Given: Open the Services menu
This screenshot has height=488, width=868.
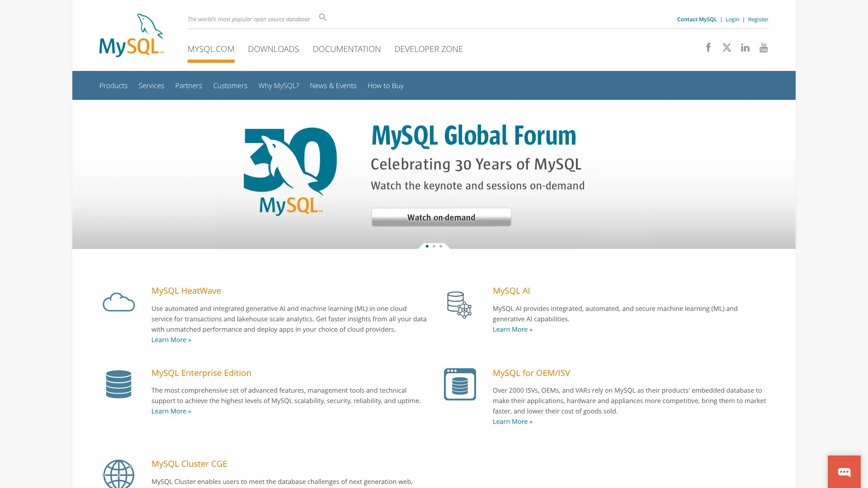Looking at the screenshot, I should pos(151,85).
